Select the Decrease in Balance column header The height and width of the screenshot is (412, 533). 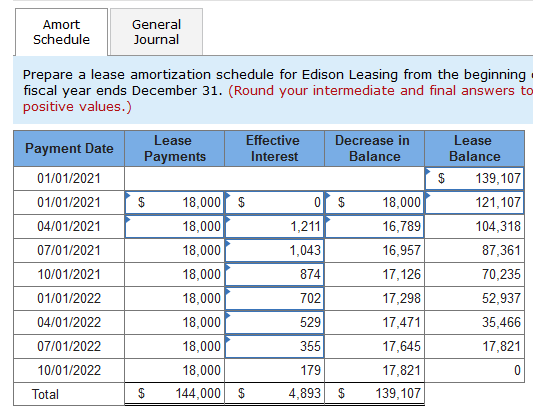(x=375, y=149)
